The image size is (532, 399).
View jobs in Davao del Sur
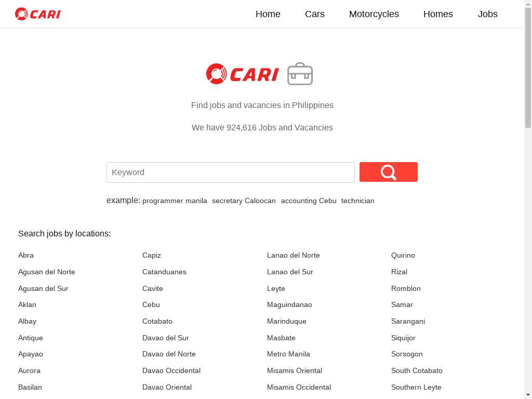tap(165, 338)
